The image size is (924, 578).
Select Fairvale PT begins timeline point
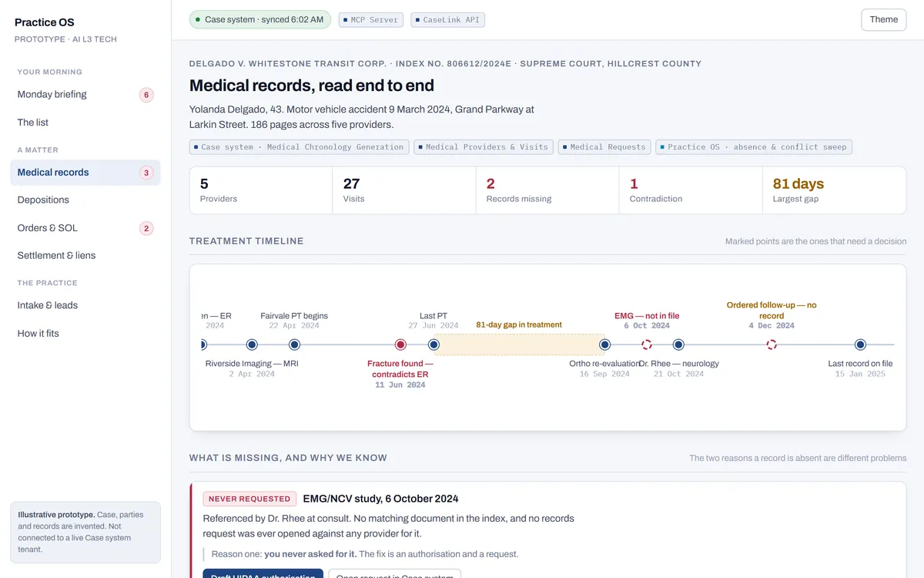[293, 344]
